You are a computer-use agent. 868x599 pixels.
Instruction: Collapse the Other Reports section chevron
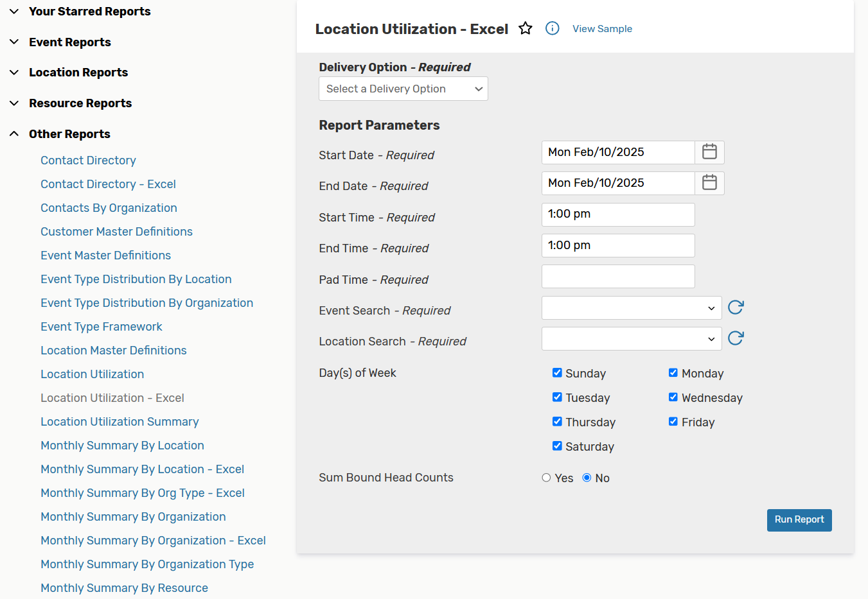pyautogui.click(x=14, y=133)
